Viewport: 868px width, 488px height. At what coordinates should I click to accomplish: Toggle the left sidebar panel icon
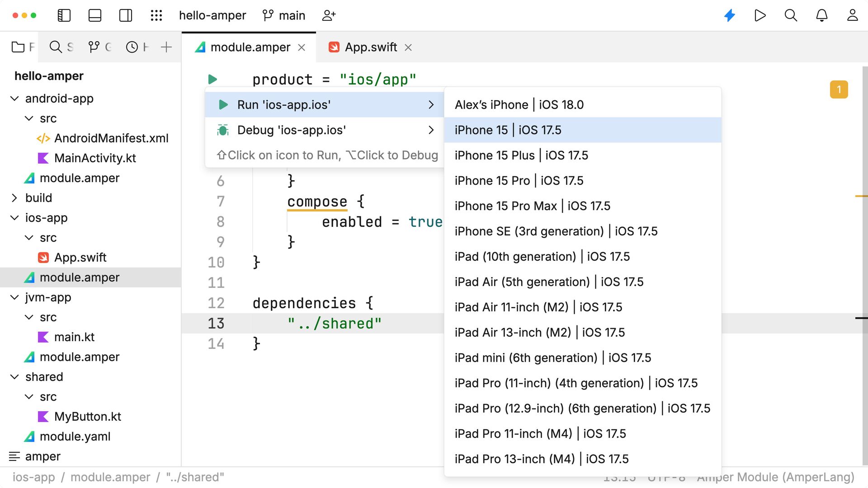click(64, 15)
